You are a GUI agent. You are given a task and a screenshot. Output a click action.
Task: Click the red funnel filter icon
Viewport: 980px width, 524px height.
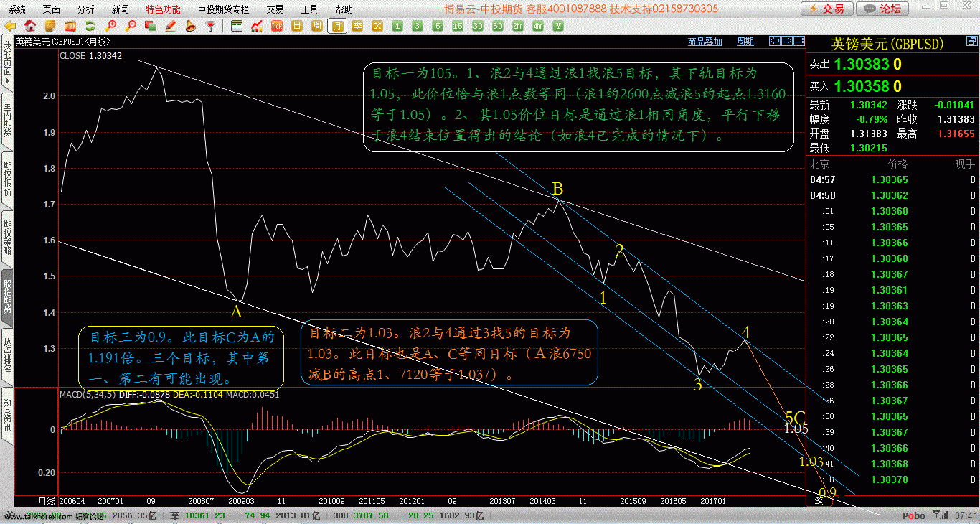point(210,26)
